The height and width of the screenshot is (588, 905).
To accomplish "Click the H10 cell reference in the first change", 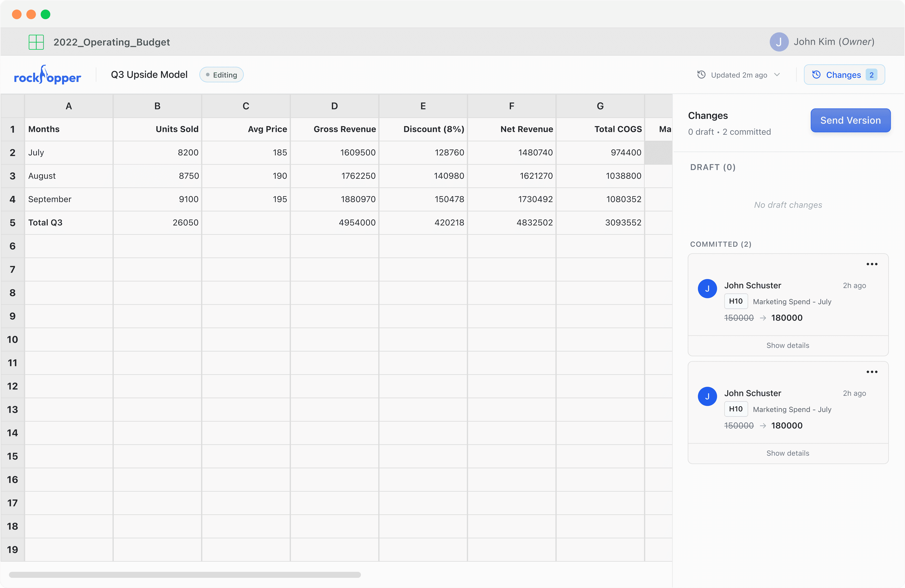I will pos(735,301).
